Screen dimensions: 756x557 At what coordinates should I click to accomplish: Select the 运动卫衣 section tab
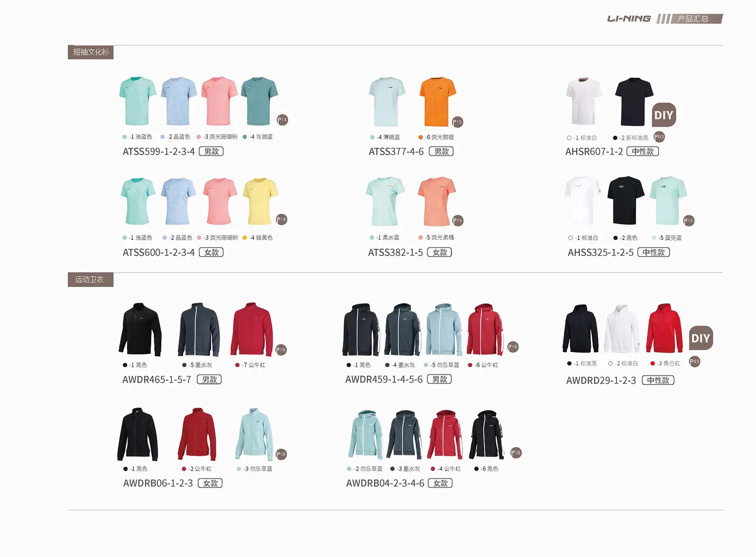tap(91, 279)
